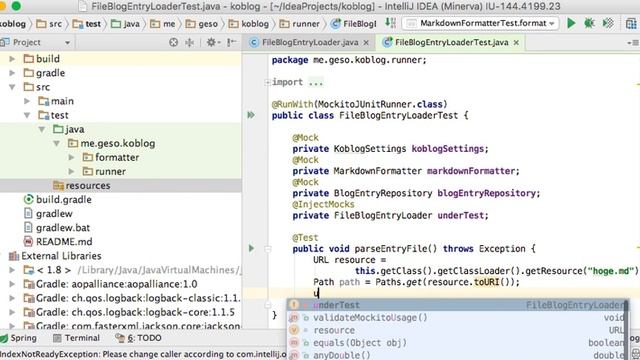The width and height of the screenshot is (640, 360).
Task: Click koblog package breadcrumb in navigation bar
Action: tap(249, 24)
